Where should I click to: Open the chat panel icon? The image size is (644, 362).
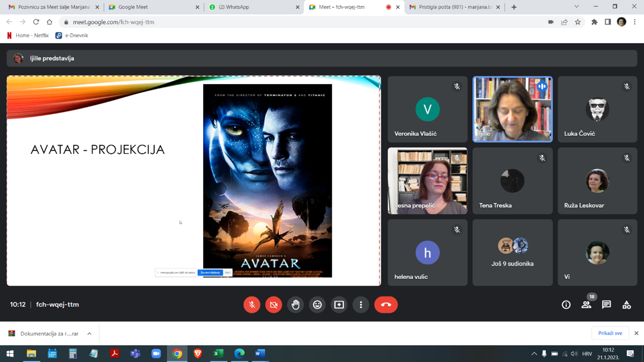point(606,305)
